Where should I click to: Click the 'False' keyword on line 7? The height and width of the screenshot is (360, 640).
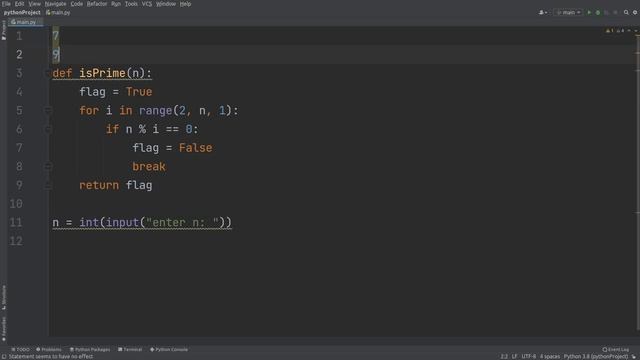point(196,148)
